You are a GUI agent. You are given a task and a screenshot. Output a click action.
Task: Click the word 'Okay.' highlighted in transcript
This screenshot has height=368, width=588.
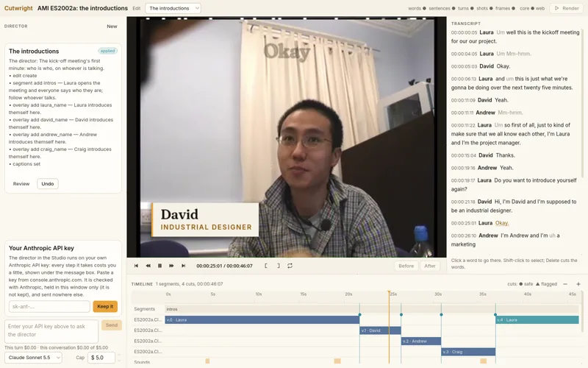502,223
